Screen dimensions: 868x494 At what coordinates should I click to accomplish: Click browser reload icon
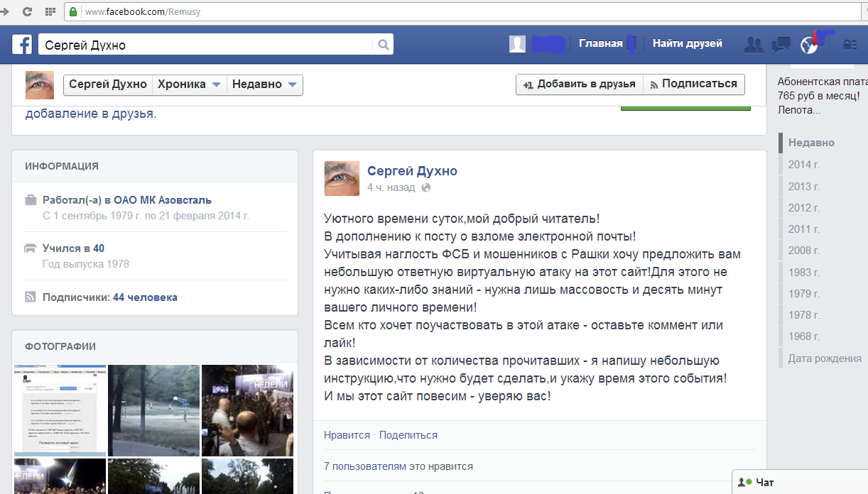click(27, 11)
